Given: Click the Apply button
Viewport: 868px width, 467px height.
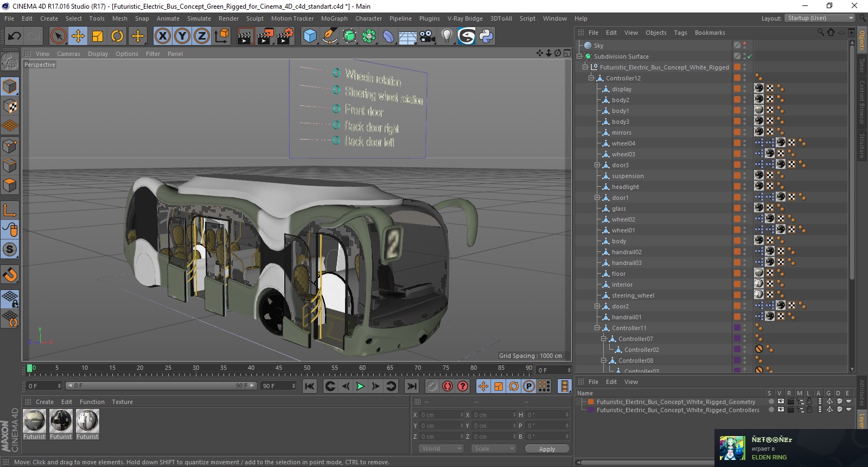Looking at the screenshot, I should tap(547, 449).
